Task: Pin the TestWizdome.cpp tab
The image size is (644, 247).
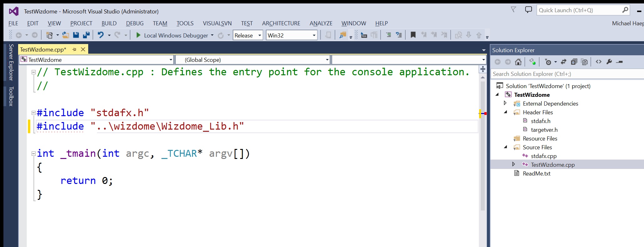Action: coord(74,49)
